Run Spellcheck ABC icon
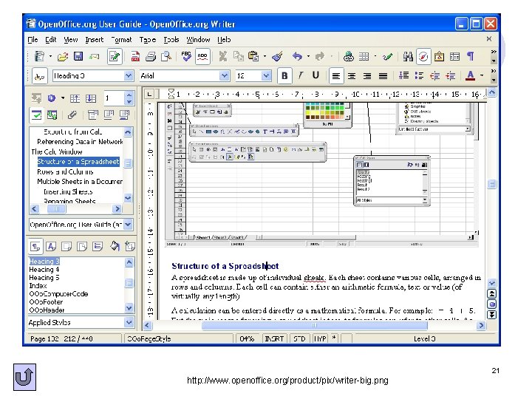The width and height of the screenshot is (532, 399). [x=186, y=56]
